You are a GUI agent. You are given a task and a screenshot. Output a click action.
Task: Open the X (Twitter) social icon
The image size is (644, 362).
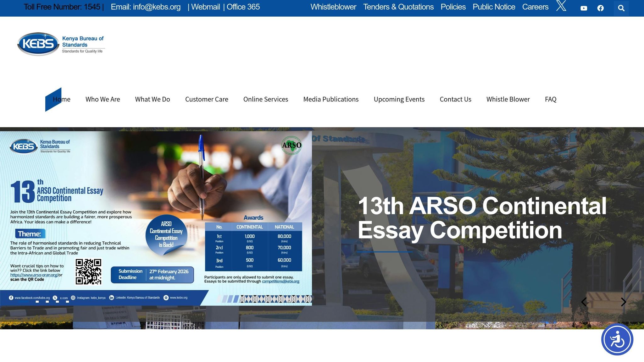(x=561, y=6)
